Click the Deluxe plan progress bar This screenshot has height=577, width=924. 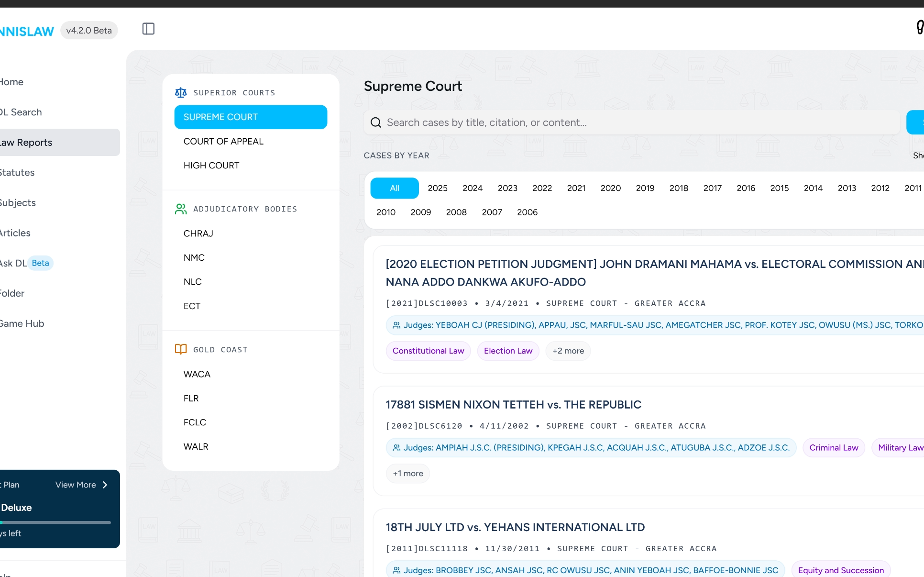click(x=55, y=522)
